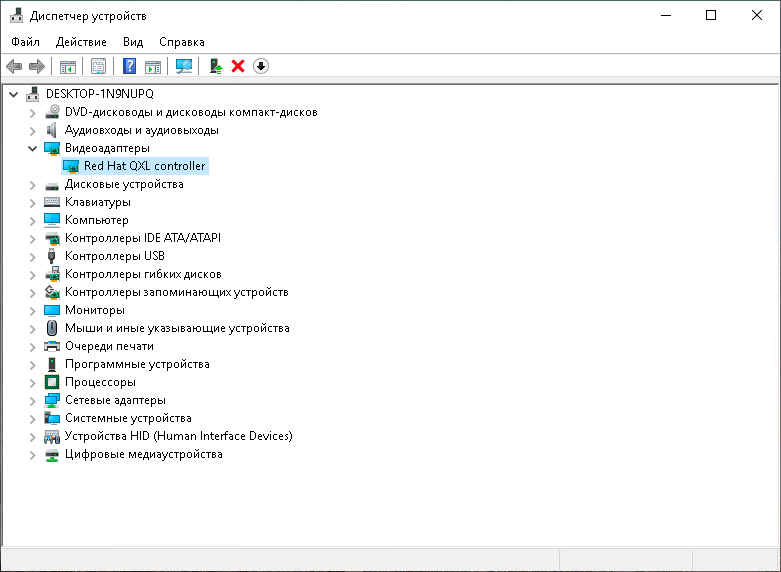Toggle the action pane toolbar icon
Screen dimensions: 781x572
[153, 66]
